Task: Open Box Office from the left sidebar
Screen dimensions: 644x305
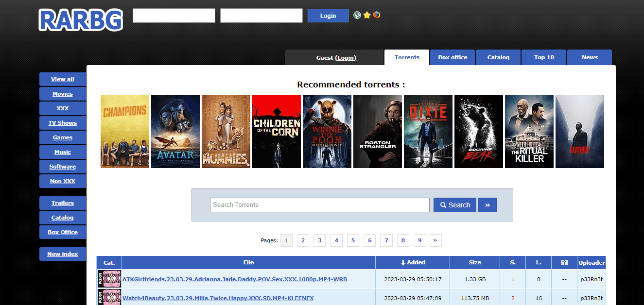Action: tap(63, 232)
